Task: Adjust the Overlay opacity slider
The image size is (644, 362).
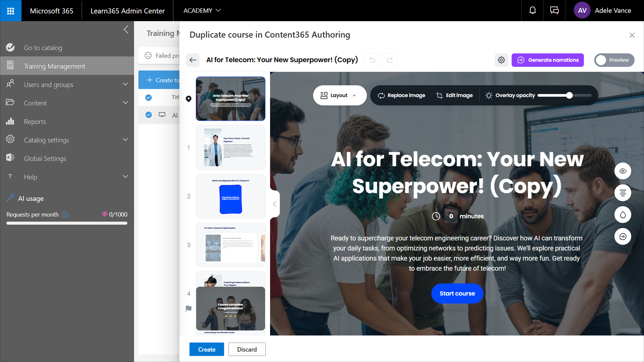Action: point(569,95)
